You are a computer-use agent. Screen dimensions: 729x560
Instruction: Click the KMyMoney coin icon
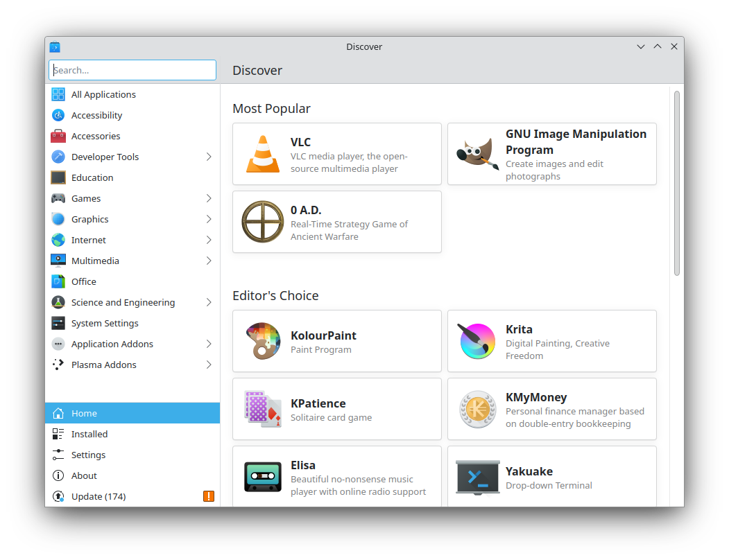[x=477, y=409]
